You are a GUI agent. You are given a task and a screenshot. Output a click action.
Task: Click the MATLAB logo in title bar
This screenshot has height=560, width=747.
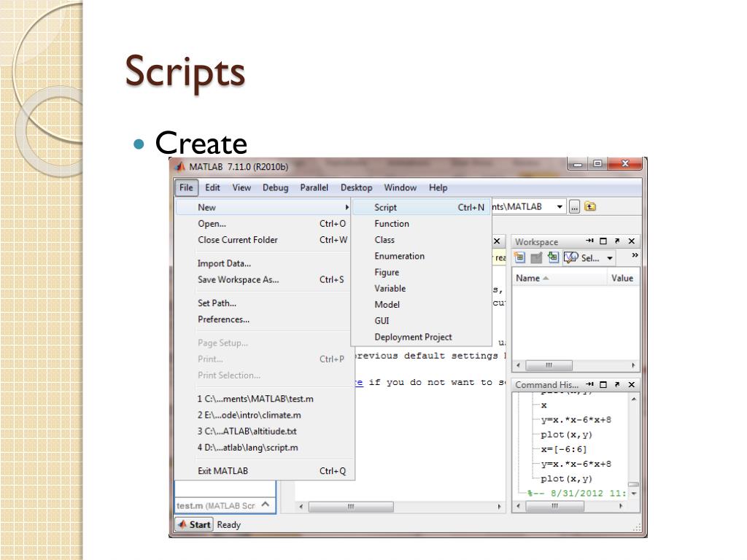180,167
